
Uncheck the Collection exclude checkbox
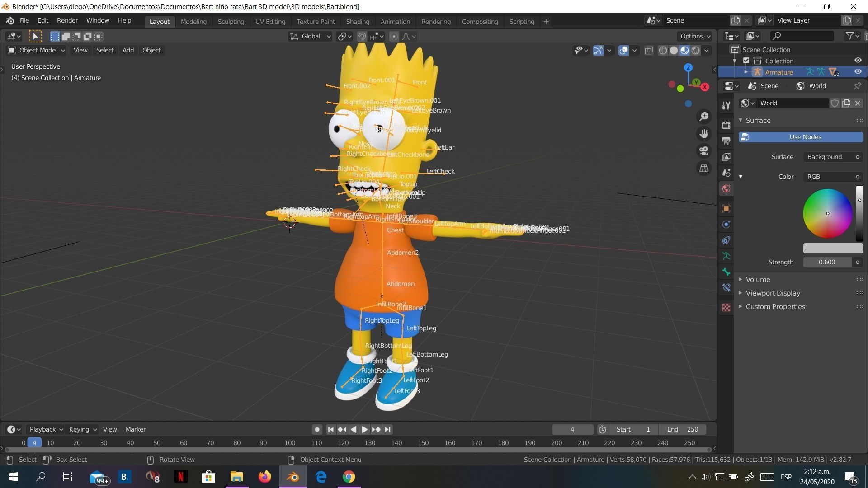click(746, 61)
